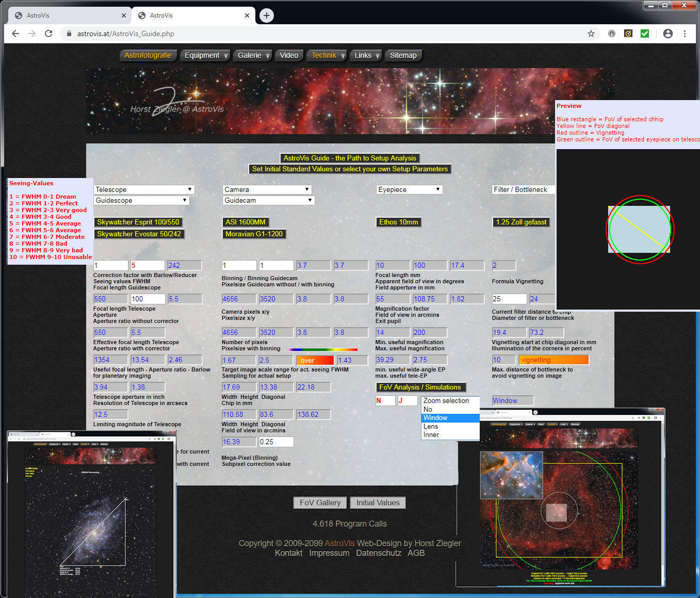Viewport: 700px width, 598px height.
Task: Click the green checkmark extension icon
Action: 645,34
